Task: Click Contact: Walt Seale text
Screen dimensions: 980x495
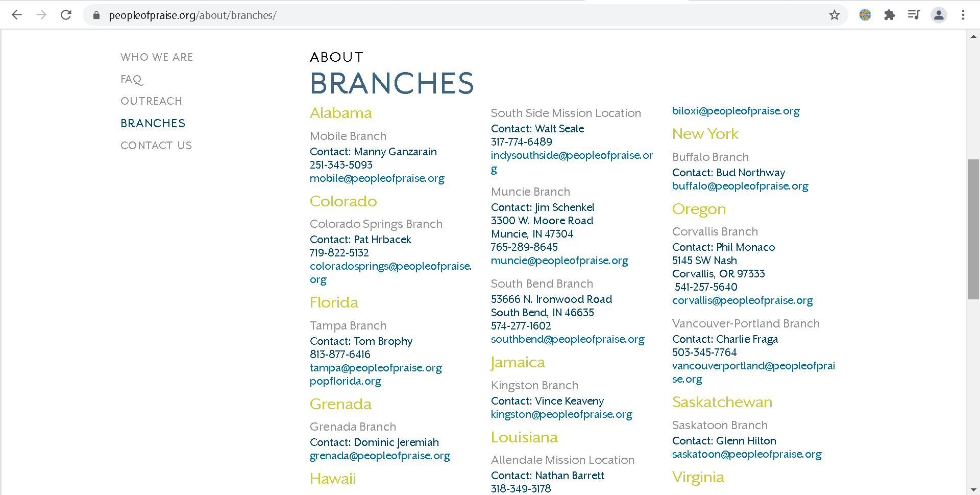Action: (x=537, y=129)
